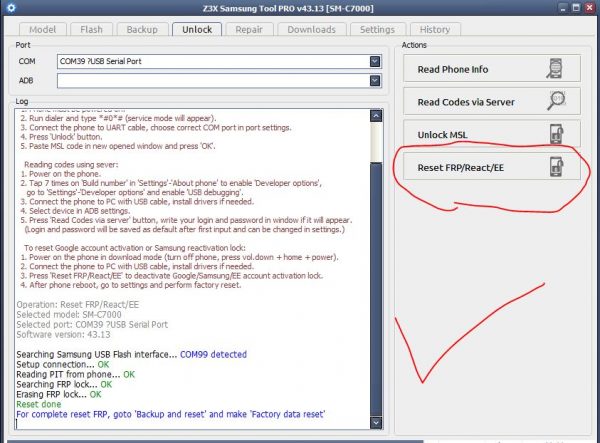Go to the Repair tab
Screen dimensions: 600x443
(249, 29)
